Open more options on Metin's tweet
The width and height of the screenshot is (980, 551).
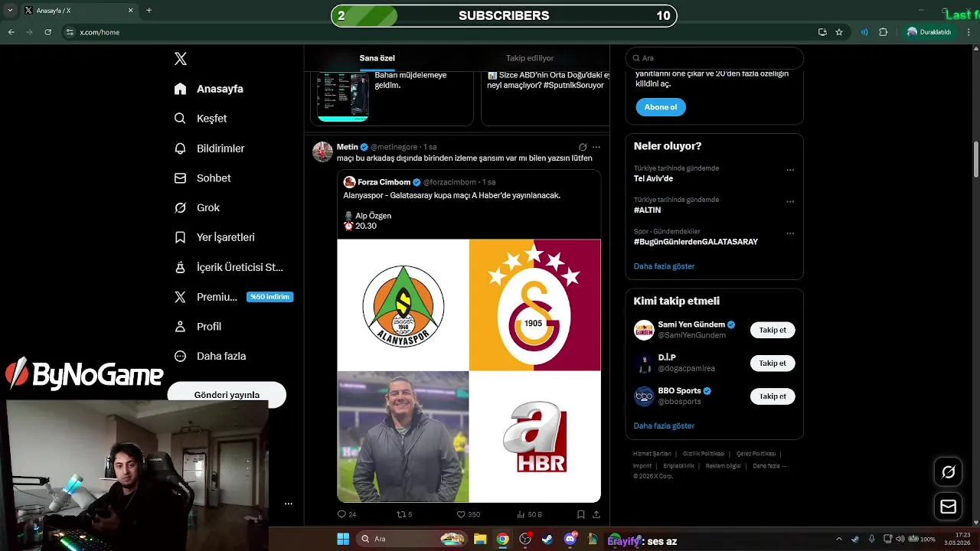(x=596, y=147)
